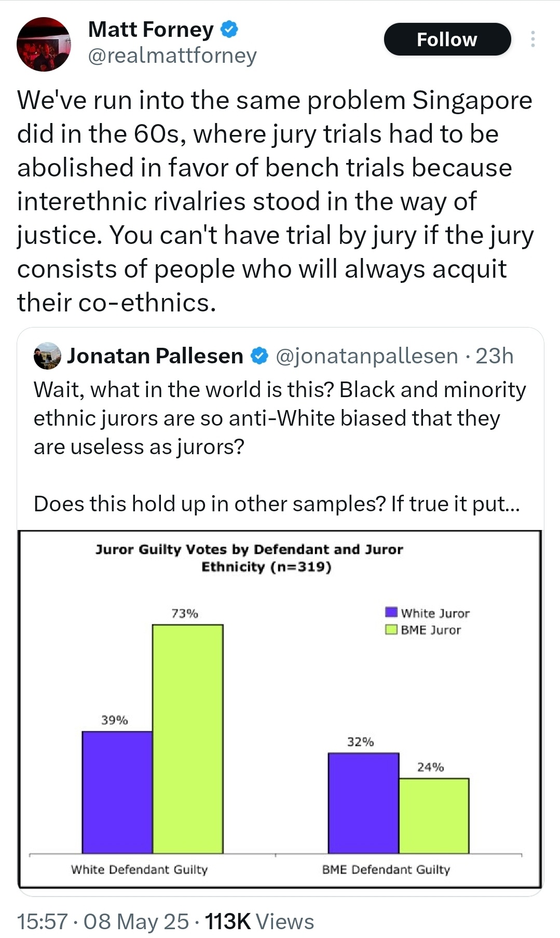The image size is (560, 938).
Task: Click the 113K Views count
Action: pyautogui.click(x=259, y=921)
